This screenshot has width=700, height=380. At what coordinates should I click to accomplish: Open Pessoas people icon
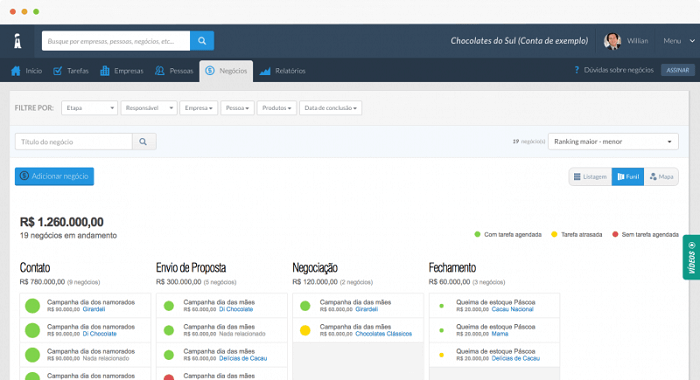(x=159, y=71)
